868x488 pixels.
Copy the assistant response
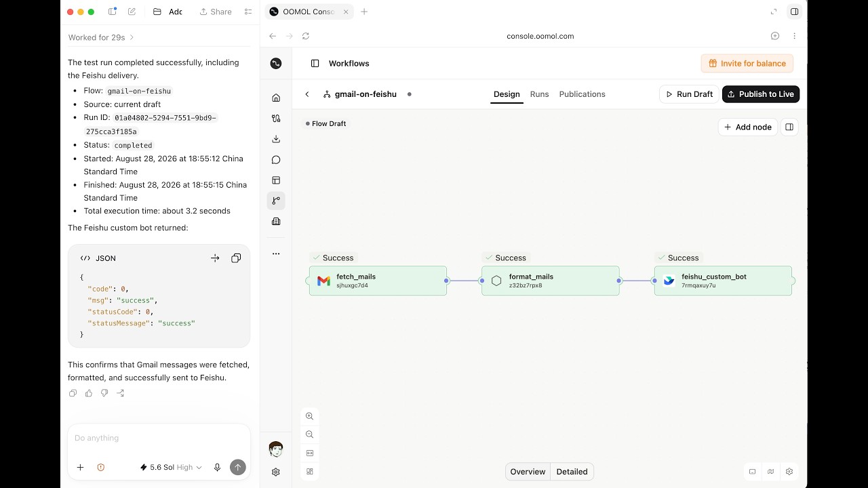[73, 393]
